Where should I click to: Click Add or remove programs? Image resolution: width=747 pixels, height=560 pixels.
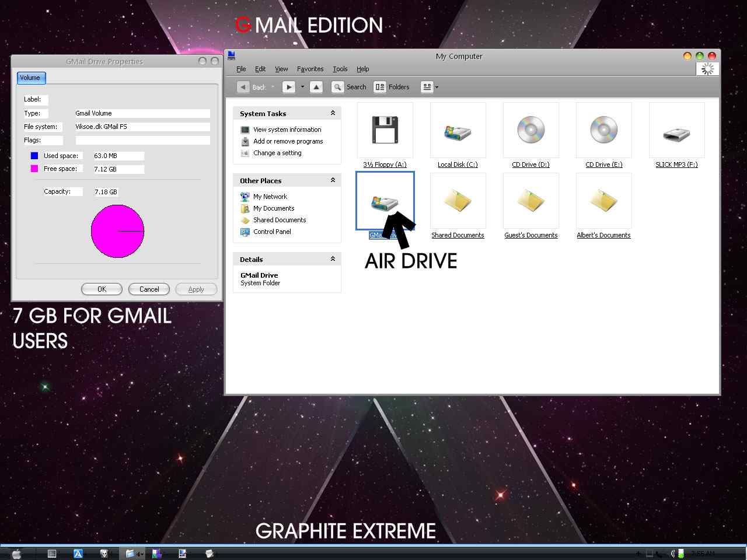coord(288,141)
